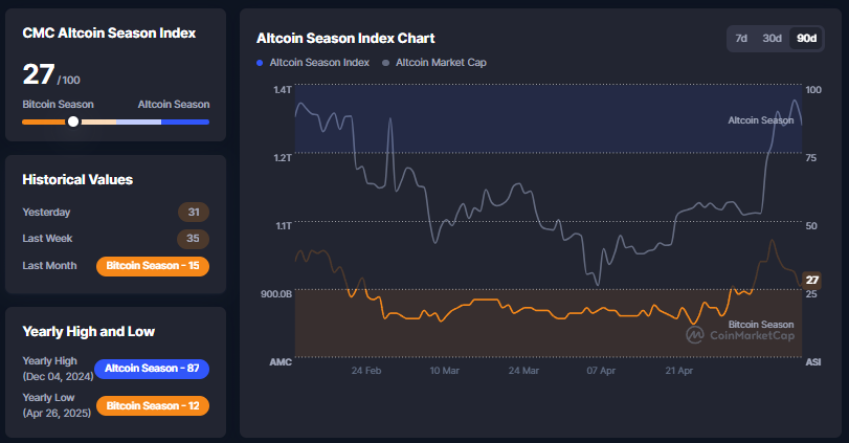The width and height of the screenshot is (849, 443).
Task: Click the orange Bitcoin Season slider segment
Action: pos(44,122)
